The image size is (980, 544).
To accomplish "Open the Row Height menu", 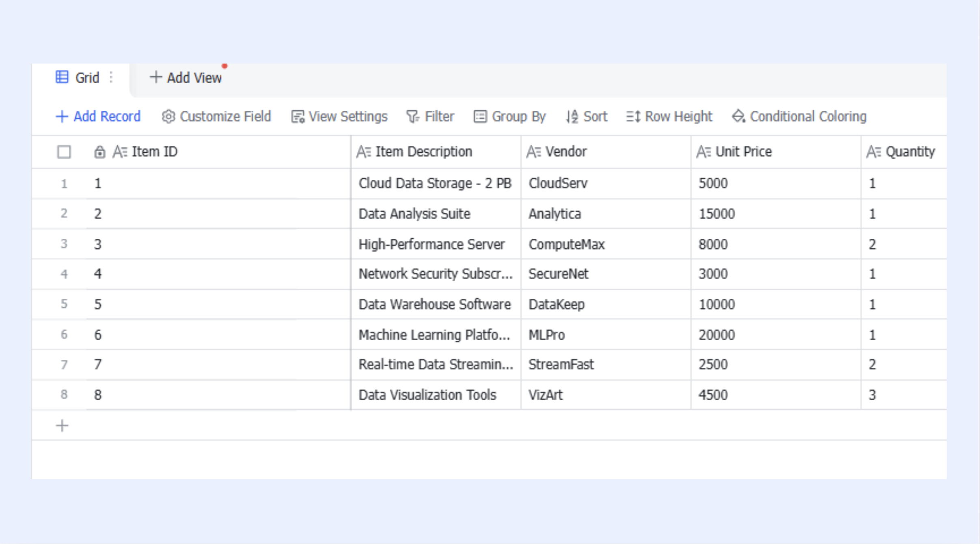I will [x=669, y=117].
